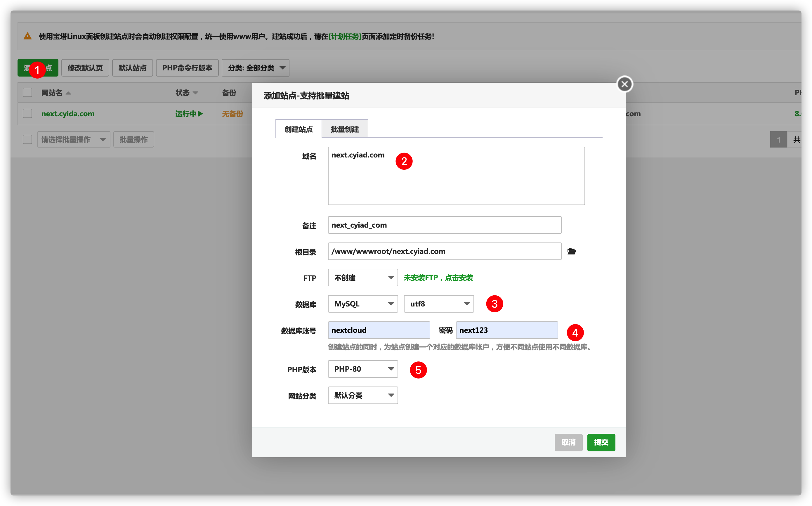The height and width of the screenshot is (506, 812).
Task: Toggle the checkbox beside batch operation dropdown
Action: click(x=27, y=139)
